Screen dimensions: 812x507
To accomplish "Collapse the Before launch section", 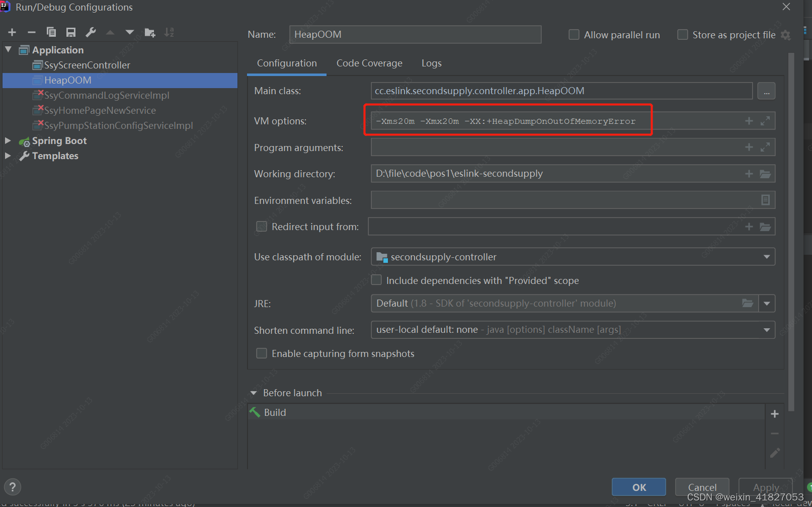I will coord(254,393).
